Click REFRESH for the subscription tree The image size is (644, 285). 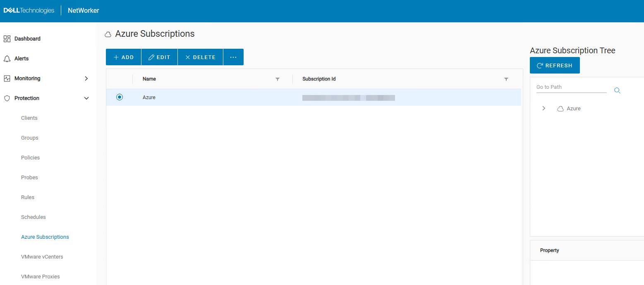[555, 65]
